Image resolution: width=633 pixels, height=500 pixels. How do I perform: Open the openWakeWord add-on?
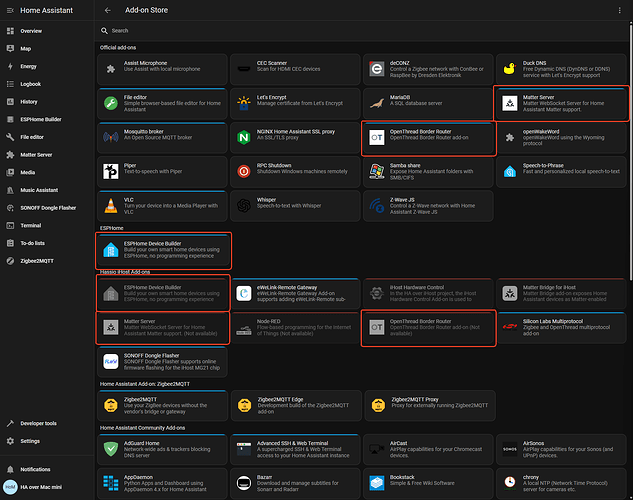point(561,138)
